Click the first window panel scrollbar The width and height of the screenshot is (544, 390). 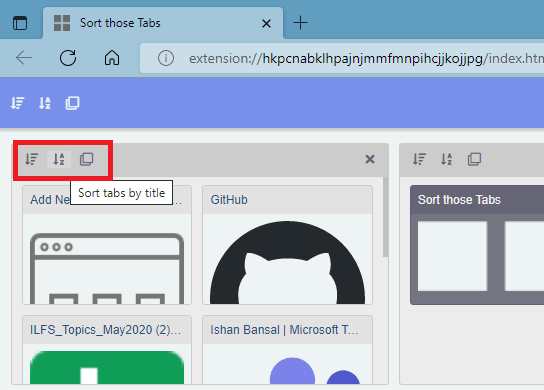click(x=385, y=217)
